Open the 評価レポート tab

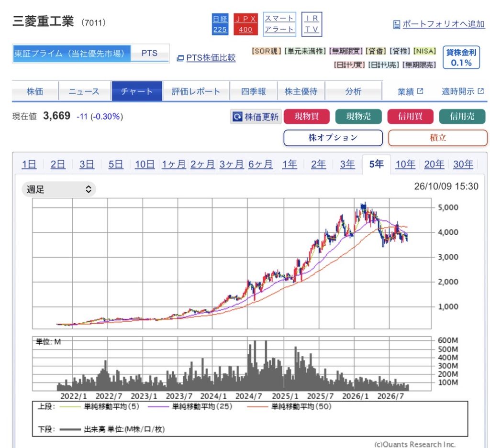196,91
